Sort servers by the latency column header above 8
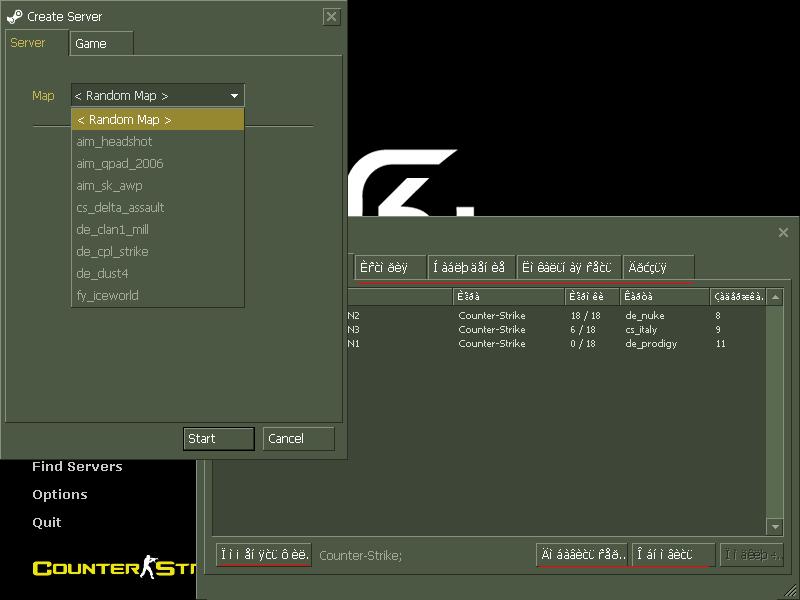The width and height of the screenshot is (800, 600). tap(738, 296)
